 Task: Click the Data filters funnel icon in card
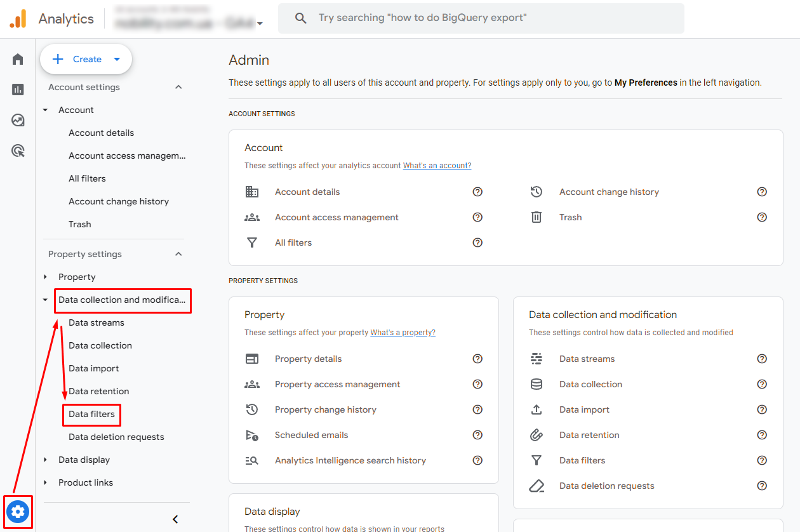537,460
